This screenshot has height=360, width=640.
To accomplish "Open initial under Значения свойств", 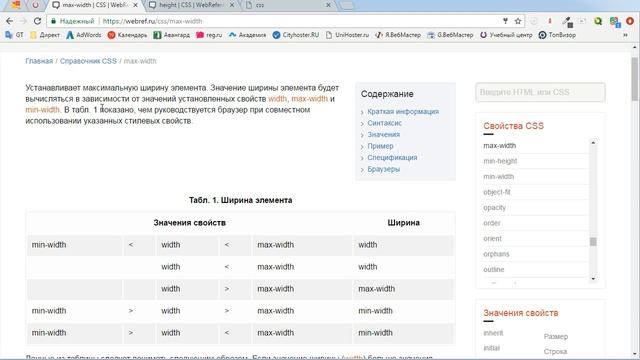I will 491,348.
